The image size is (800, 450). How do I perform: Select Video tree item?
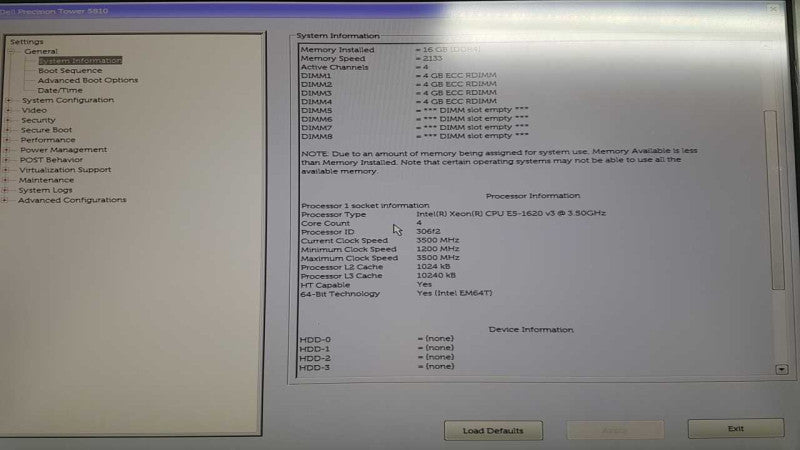34,110
